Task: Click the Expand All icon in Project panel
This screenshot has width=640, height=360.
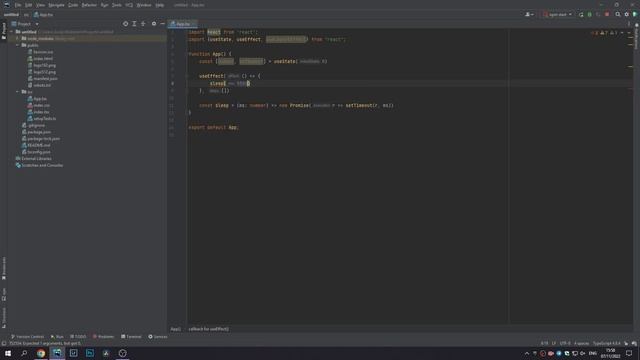Action: click(134, 24)
